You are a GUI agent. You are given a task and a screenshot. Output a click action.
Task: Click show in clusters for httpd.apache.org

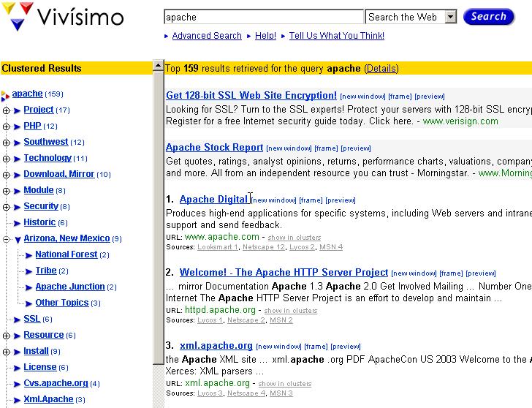click(x=291, y=311)
